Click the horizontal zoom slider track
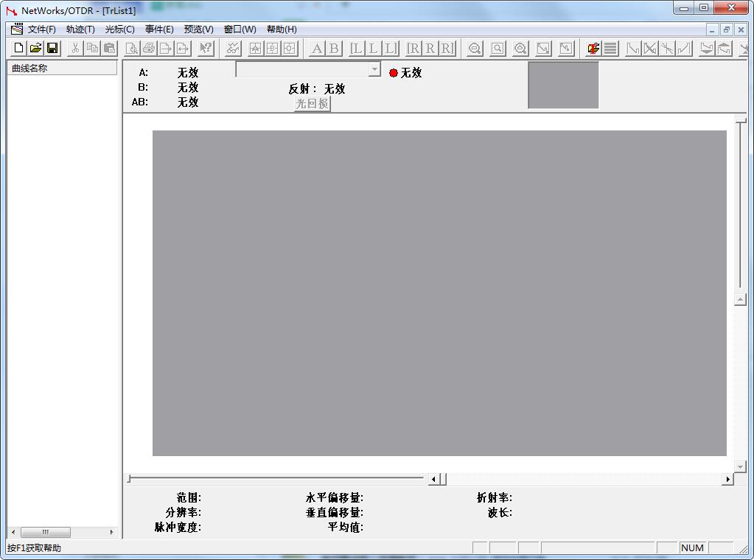The width and height of the screenshot is (754, 560). point(275,478)
